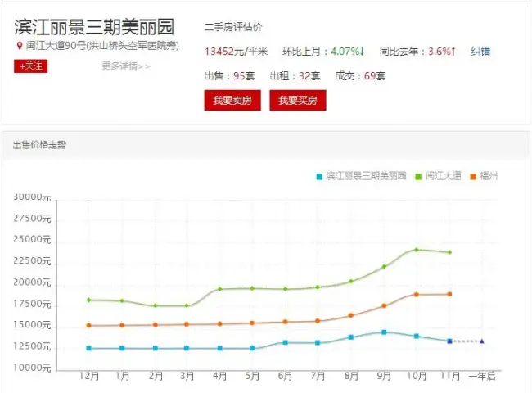The height and width of the screenshot is (393, 532).
Task: Click the red location pin icon
Action: point(20,46)
